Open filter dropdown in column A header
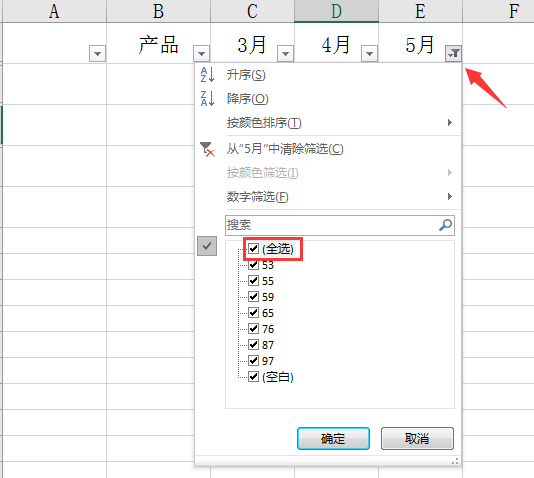The height and width of the screenshot is (478, 534). (x=97, y=53)
